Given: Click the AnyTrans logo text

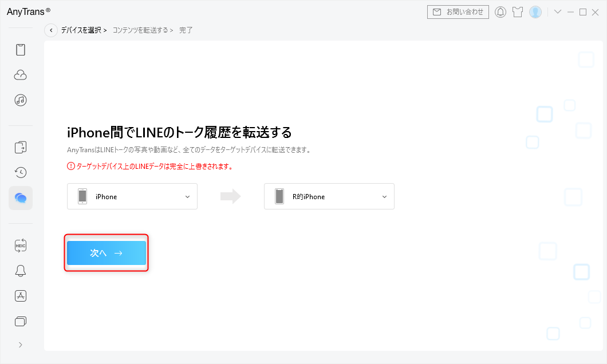Looking at the screenshot, I should [29, 11].
